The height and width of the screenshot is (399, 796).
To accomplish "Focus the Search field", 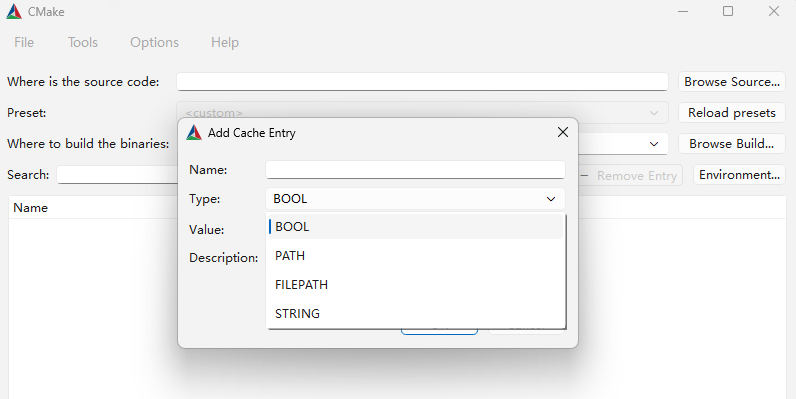I will click(x=117, y=175).
